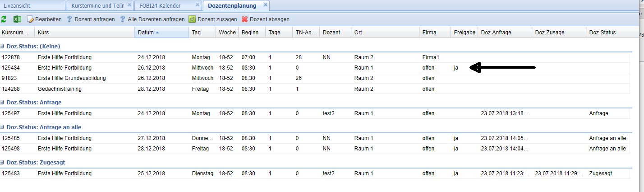Viewport: 644px width, 192px height.
Task: Collapse the Doz.Status: (Keine) group
Action: [2, 46]
